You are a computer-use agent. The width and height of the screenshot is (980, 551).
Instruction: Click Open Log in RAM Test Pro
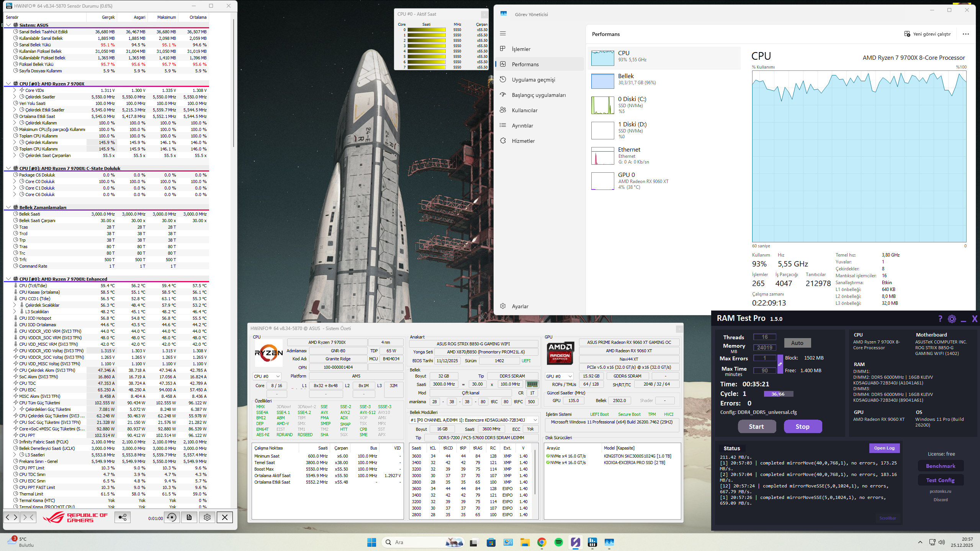coord(884,448)
